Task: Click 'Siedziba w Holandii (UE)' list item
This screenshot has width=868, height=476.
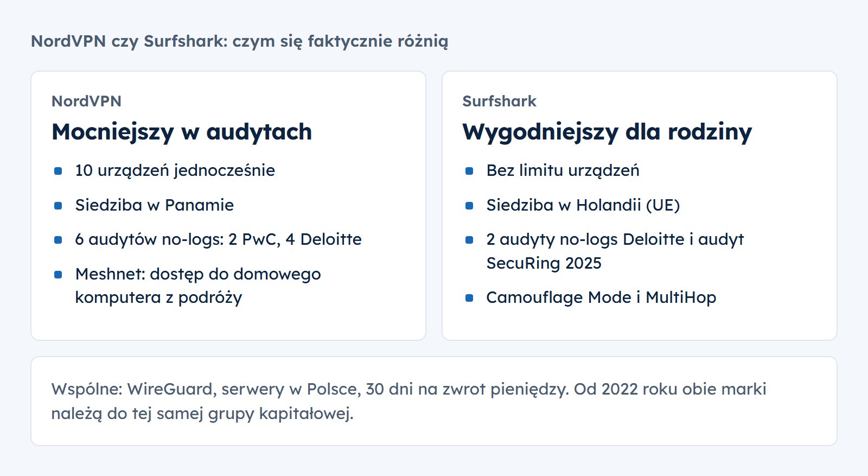Action: point(583,205)
